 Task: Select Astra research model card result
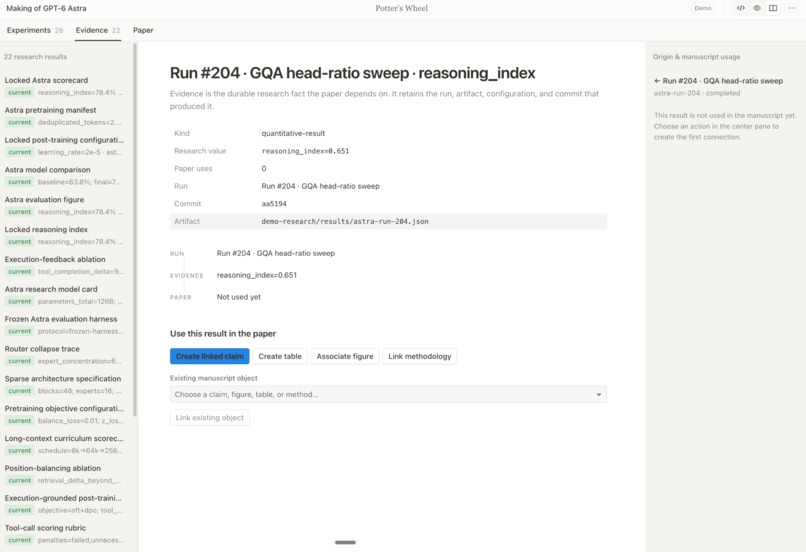click(x=64, y=295)
